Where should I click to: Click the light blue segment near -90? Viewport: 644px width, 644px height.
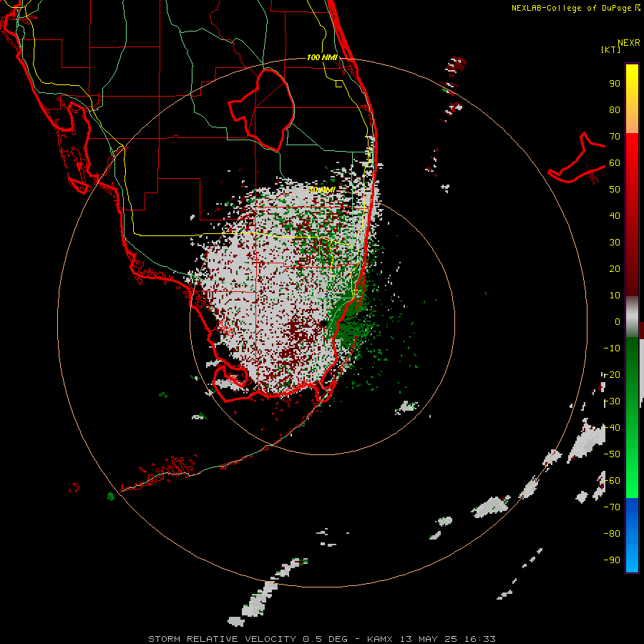[x=632, y=559]
